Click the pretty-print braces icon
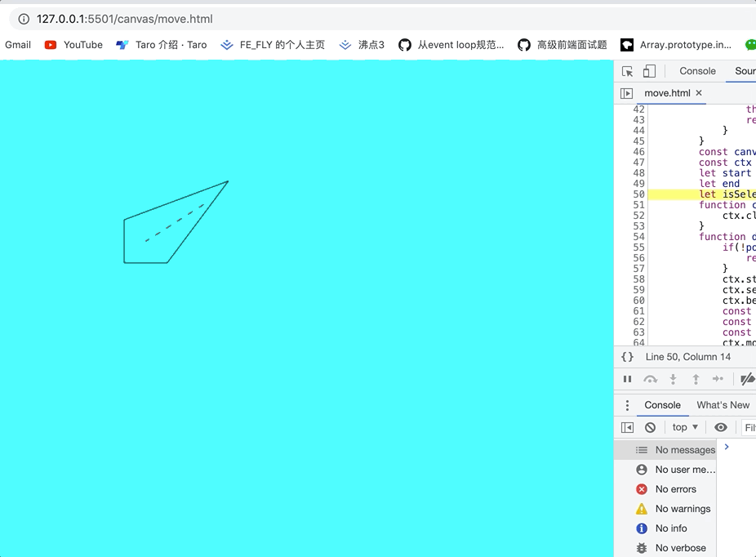The width and height of the screenshot is (756, 557). 627,357
